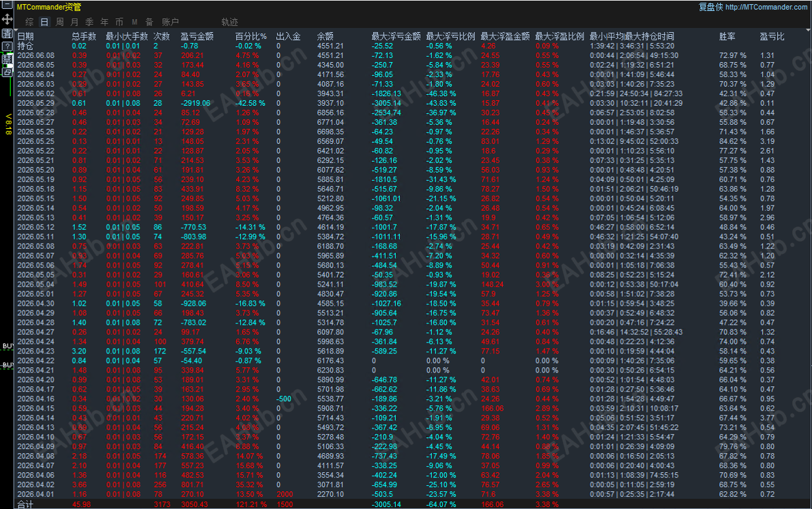
Task: Select the 2026.04.01 date row
Action: tap(35, 494)
